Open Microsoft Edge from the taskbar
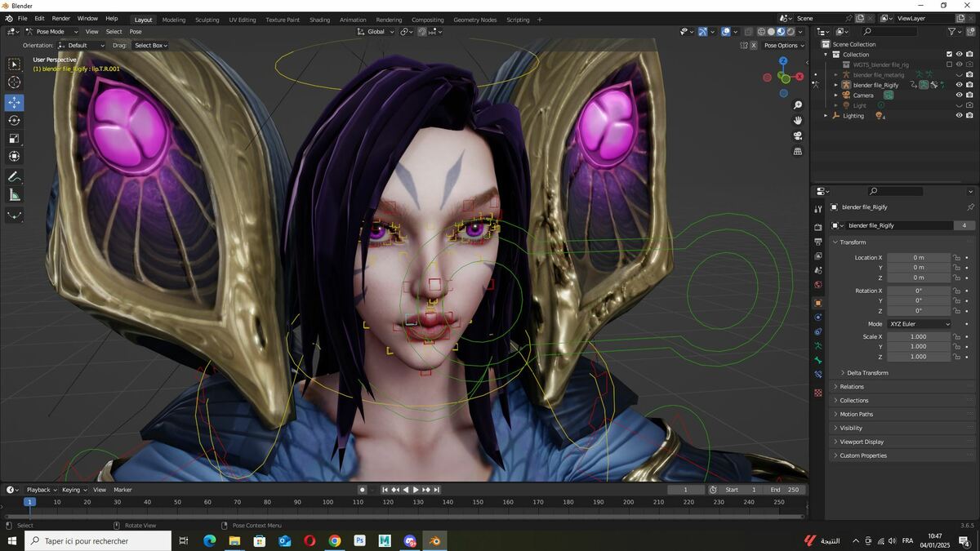The width and height of the screenshot is (980, 551). pos(208,540)
